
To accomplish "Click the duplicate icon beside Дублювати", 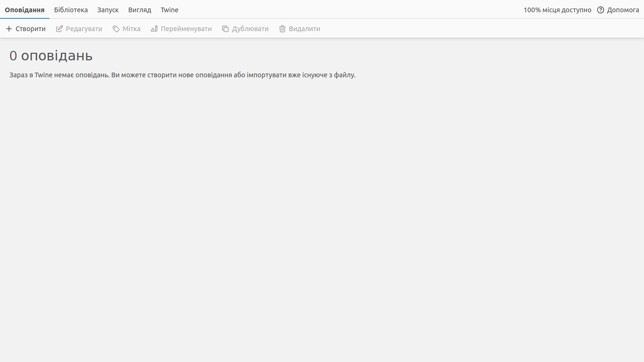I will pyautogui.click(x=225, y=29).
